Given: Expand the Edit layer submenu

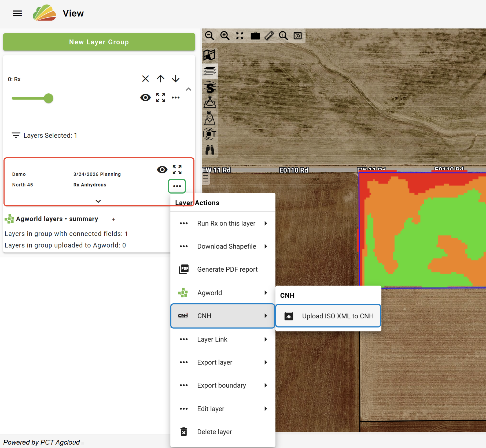Looking at the screenshot, I should click(x=223, y=409).
